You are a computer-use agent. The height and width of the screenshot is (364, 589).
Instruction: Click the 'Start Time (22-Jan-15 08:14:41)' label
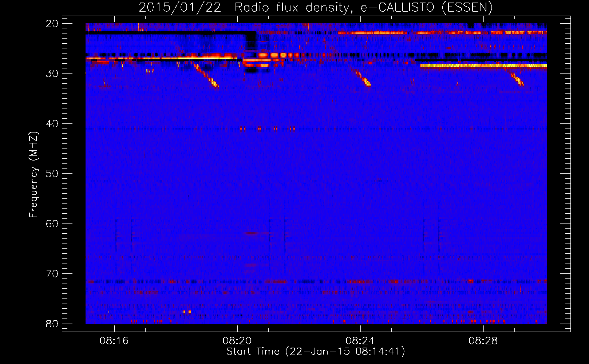(x=316, y=352)
